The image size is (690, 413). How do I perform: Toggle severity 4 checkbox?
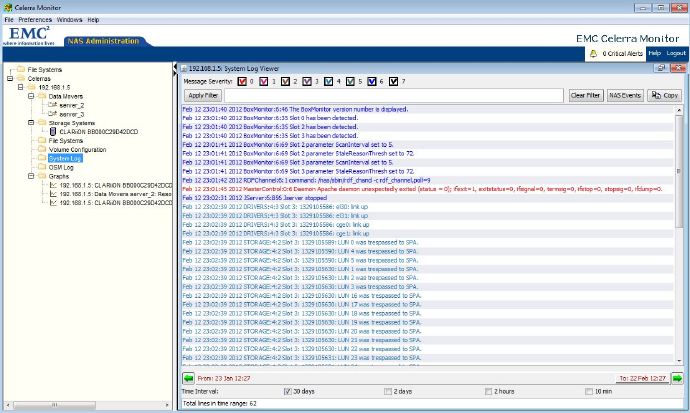(329, 81)
